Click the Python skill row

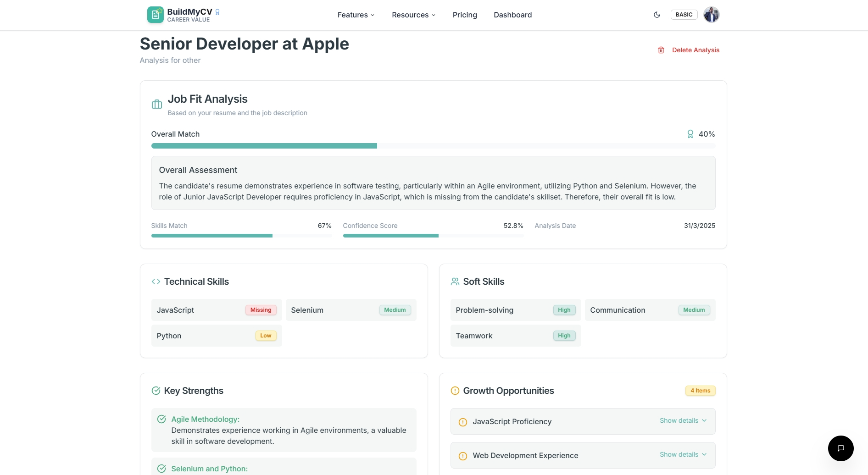coord(217,336)
